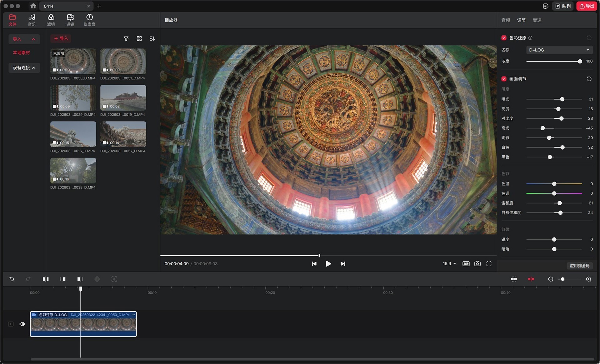Click the 曝光 exposure slider handle
This screenshot has height=364, width=600.
pyautogui.click(x=562, y=99)
